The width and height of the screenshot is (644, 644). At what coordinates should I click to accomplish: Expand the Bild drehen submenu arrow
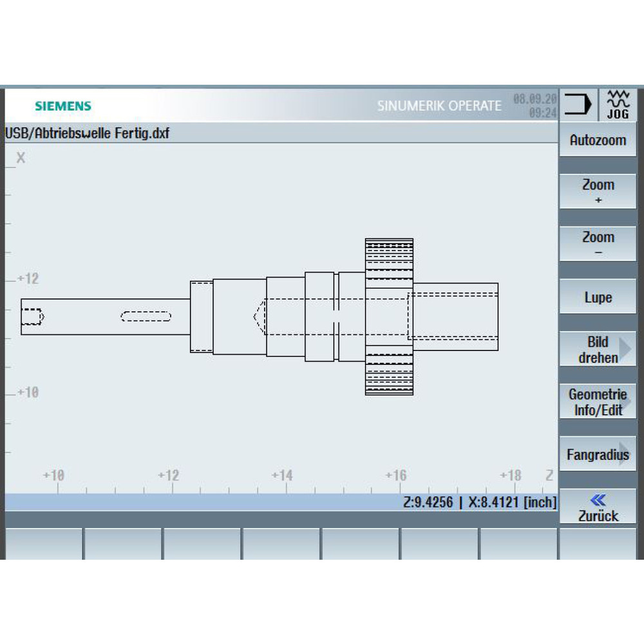pos(625,348)
